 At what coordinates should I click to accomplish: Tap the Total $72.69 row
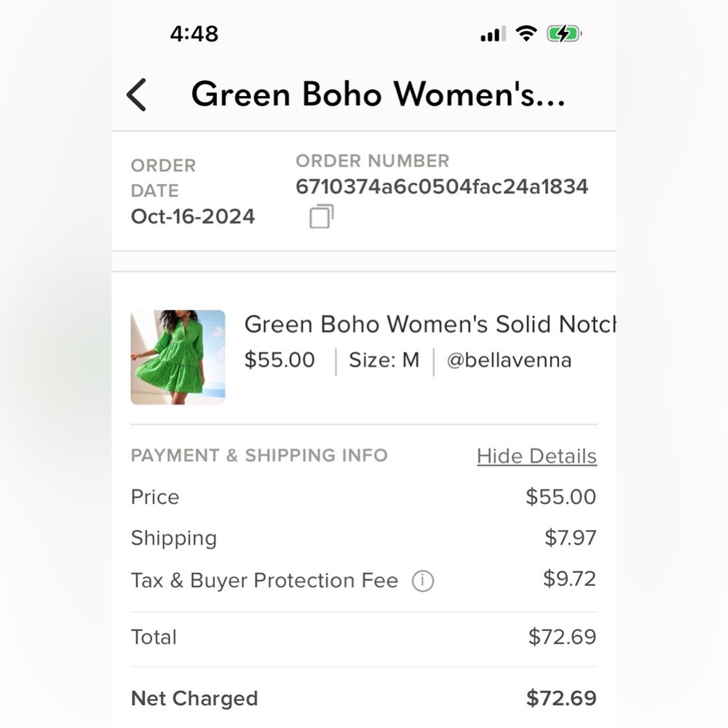tap(364, 637)
